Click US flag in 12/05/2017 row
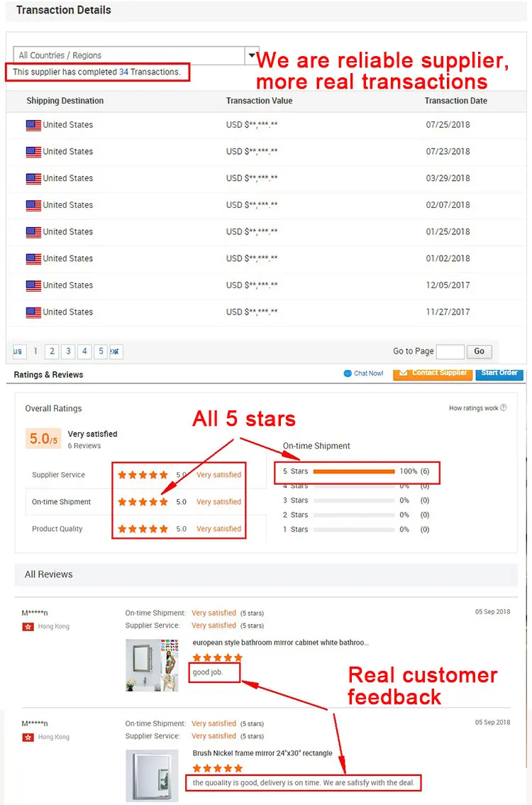 (33, 285)
